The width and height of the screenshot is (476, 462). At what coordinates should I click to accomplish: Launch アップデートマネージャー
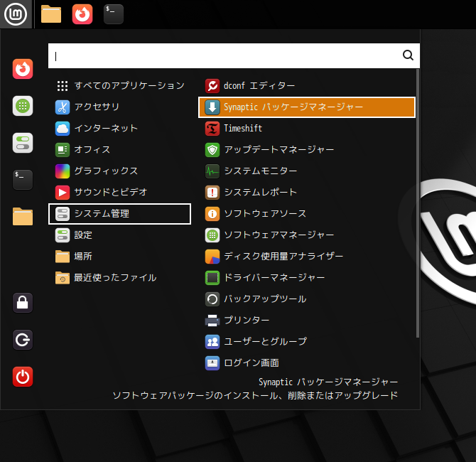[307, 150]
